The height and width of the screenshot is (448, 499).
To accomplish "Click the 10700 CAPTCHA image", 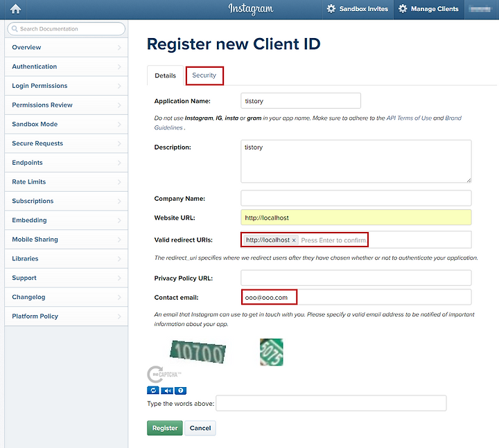I will coord(198,352).
